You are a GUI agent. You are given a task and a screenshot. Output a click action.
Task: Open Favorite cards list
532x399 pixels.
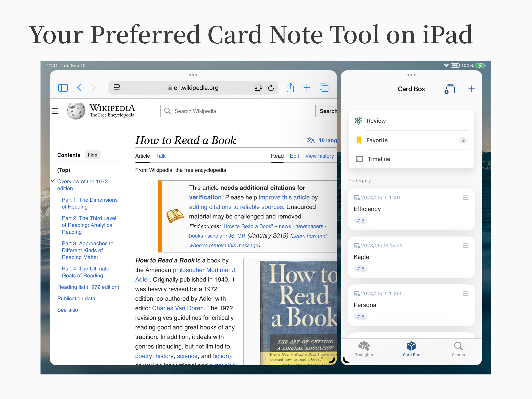click(x=411, y=140)
